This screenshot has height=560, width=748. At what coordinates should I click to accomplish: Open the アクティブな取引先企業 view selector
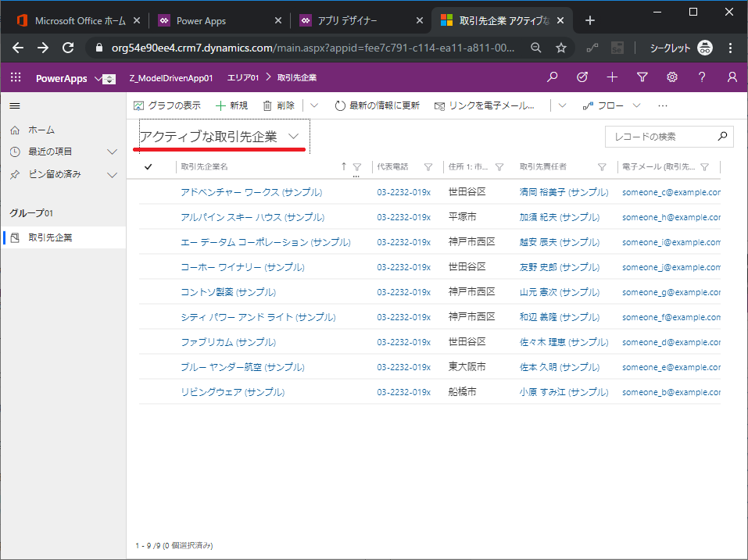[220, 137]
